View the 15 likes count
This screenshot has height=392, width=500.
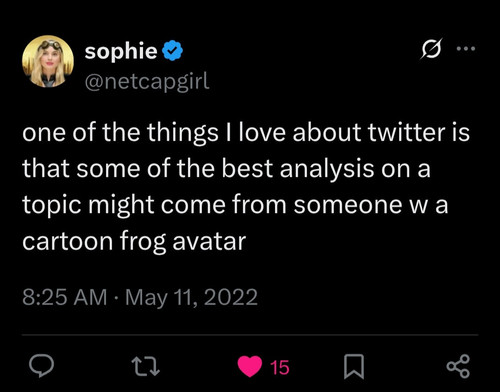pos(280,367)
